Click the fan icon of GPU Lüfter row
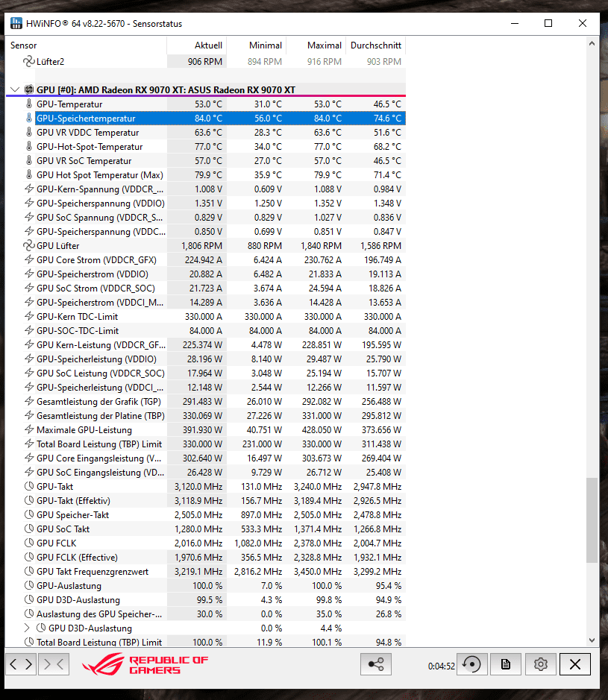Image resolution: width=608 pixels, height=700 pixels. pyautogui.click(x=28, y=245)
